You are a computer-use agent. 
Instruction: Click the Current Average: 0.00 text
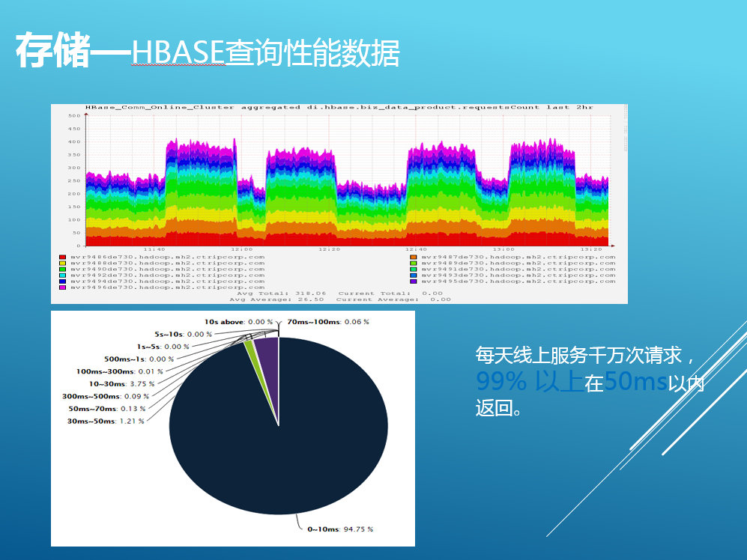pos(393,299)
